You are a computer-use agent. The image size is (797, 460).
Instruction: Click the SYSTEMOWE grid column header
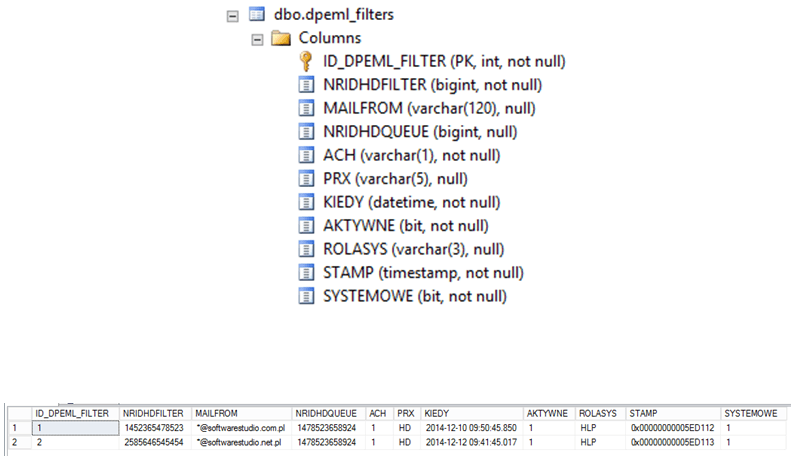pyautogui.click(x=753, y=413)
